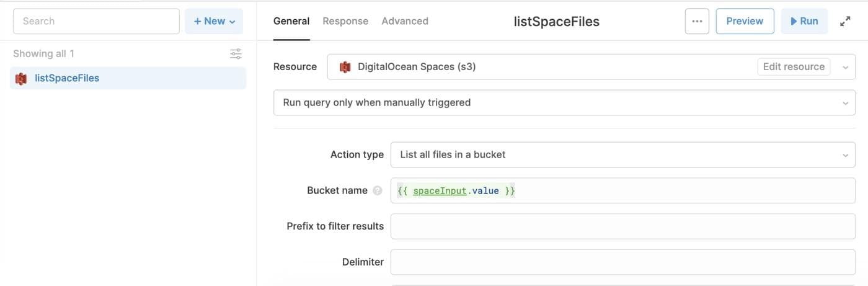Open the New query dropdown
Screen dimensions: 868x286
click(x=214, y=21)
